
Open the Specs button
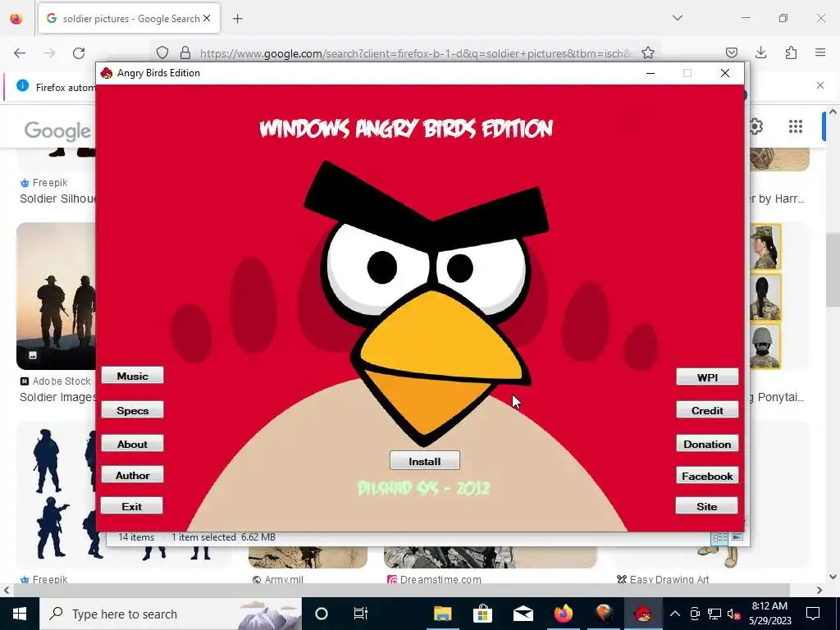pos(132,410)
